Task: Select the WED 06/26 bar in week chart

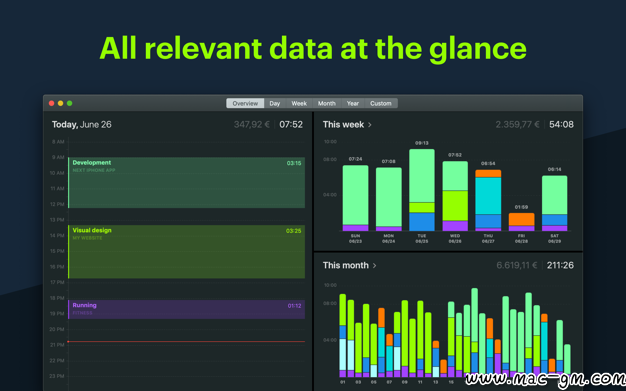Action: click(455, 196)
